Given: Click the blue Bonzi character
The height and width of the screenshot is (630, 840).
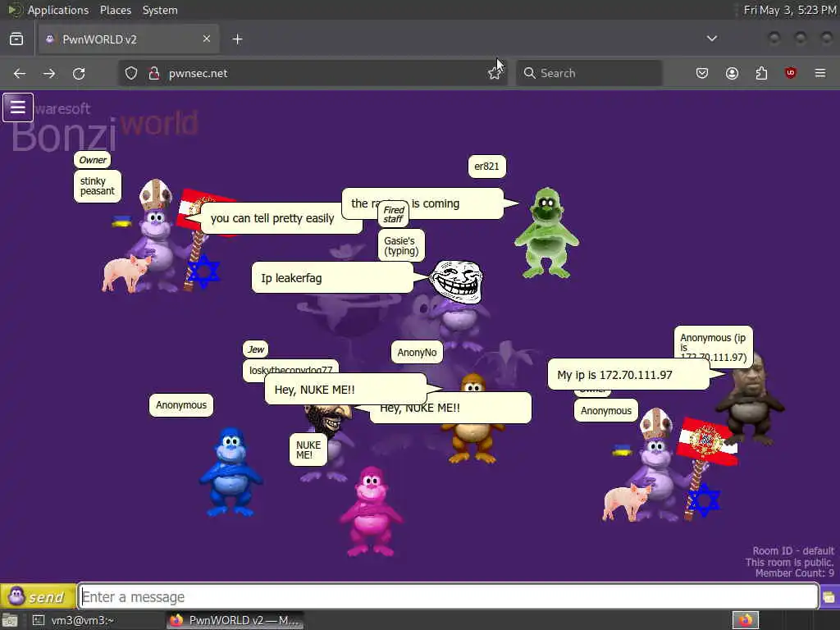Looking at the screenshot, I should point(231,472).
